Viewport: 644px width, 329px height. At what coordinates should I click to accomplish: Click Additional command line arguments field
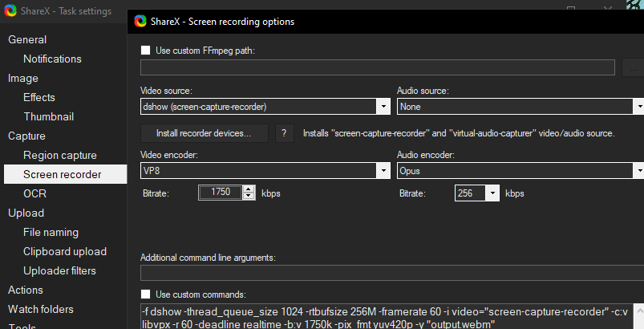pyautogui.click(x=392, y=273)
